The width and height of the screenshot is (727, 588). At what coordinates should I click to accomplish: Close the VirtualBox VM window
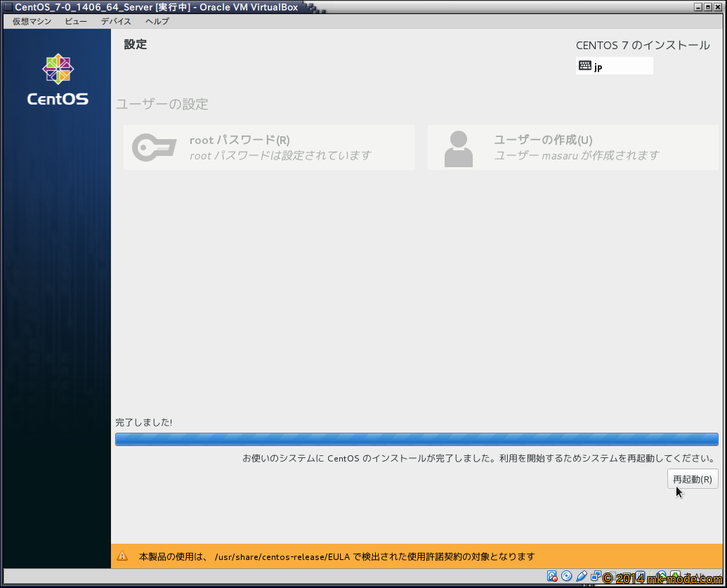click(x=719, y=7)
